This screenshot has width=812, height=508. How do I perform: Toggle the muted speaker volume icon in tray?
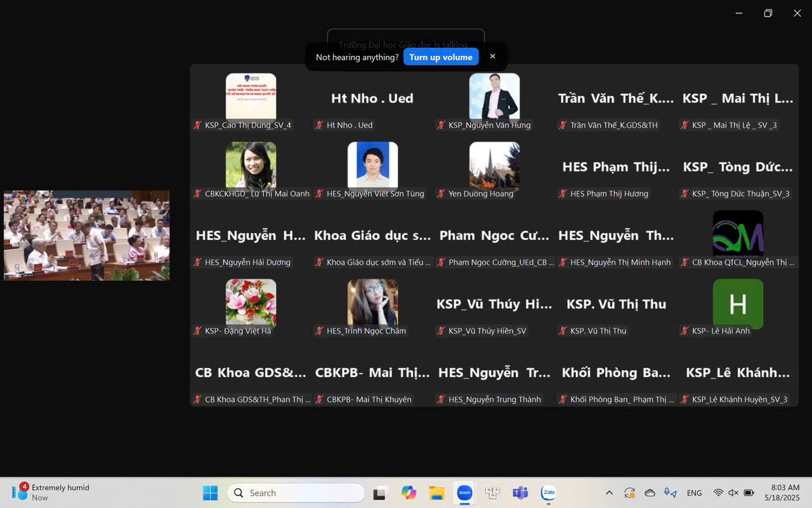[x=733, y=493]
